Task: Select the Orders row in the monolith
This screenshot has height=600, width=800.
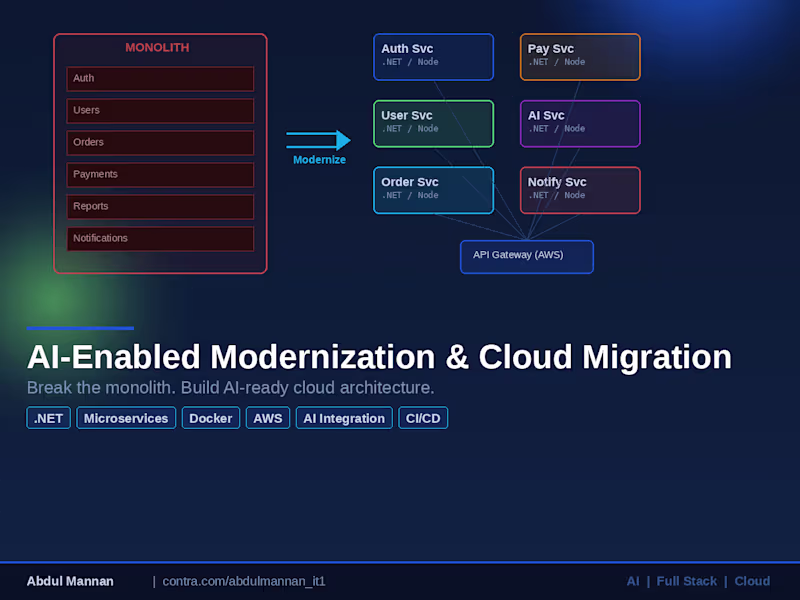Action: pyautogui.click(x=160, y=143)
